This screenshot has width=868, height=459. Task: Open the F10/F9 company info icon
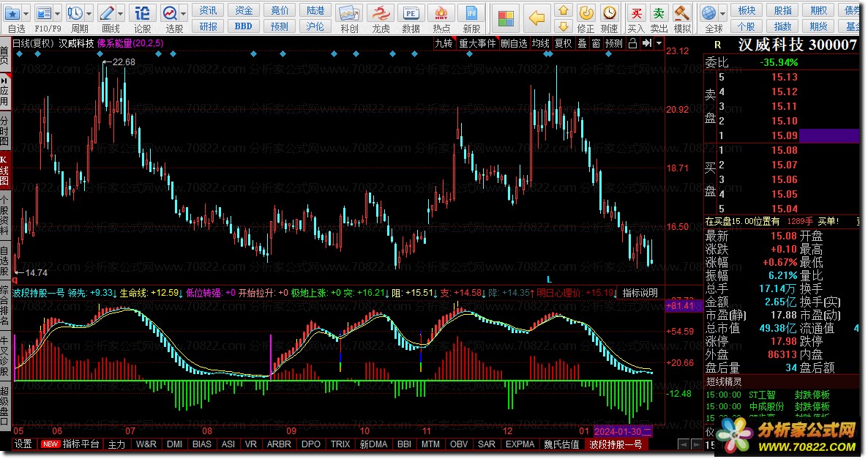click(x=44, y=12)
